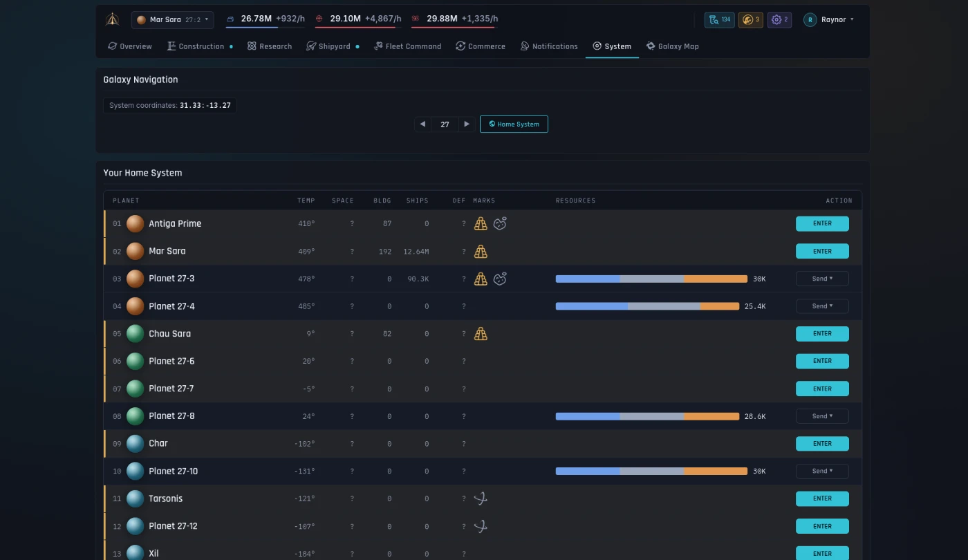968x560 pixels.
Task: Click Enter on the Tarsonis row
Action: (822, 498)
